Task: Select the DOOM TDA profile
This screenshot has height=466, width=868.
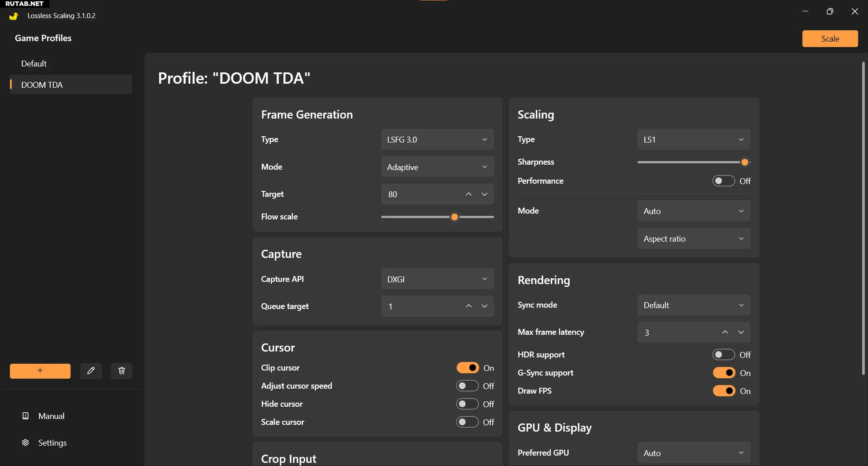Action: tap(42, 85)
